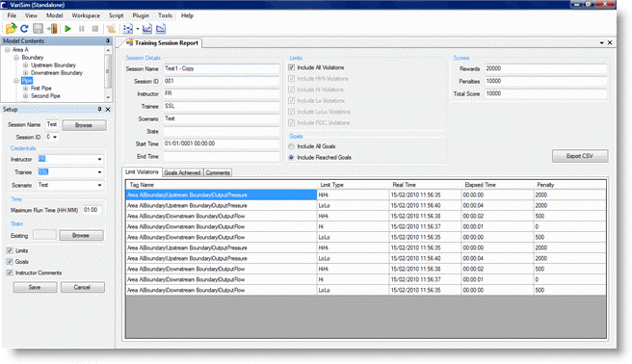Click the exit door toolbar icon
The height and width of the screenshot is (364, 632).
(x=52, y=29)
